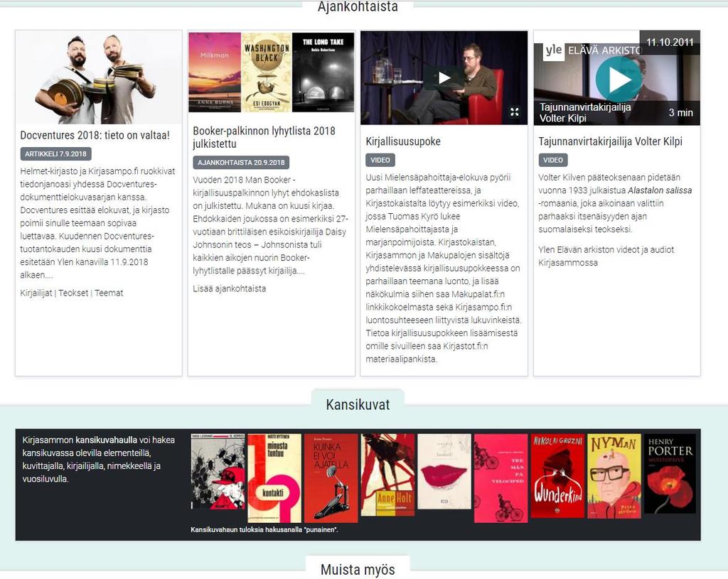The height and width of the screenshot is (579, 728).
Task: Click the ARTIKKELI 7.9.2018 tag
Action: coord(55,154)
